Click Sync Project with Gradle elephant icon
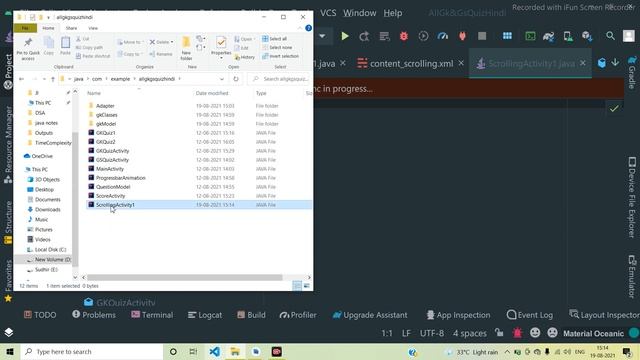The image size is (640, 360). pyautogui.click(x=548, y=36)
